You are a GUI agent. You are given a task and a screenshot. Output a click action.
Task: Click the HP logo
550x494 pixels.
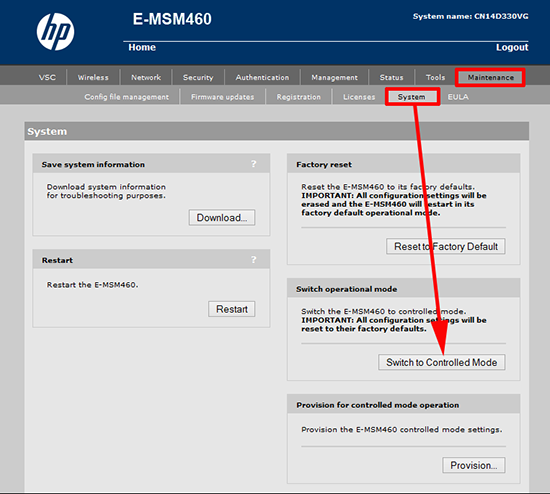pyautogui.click(x=55, y=32)
